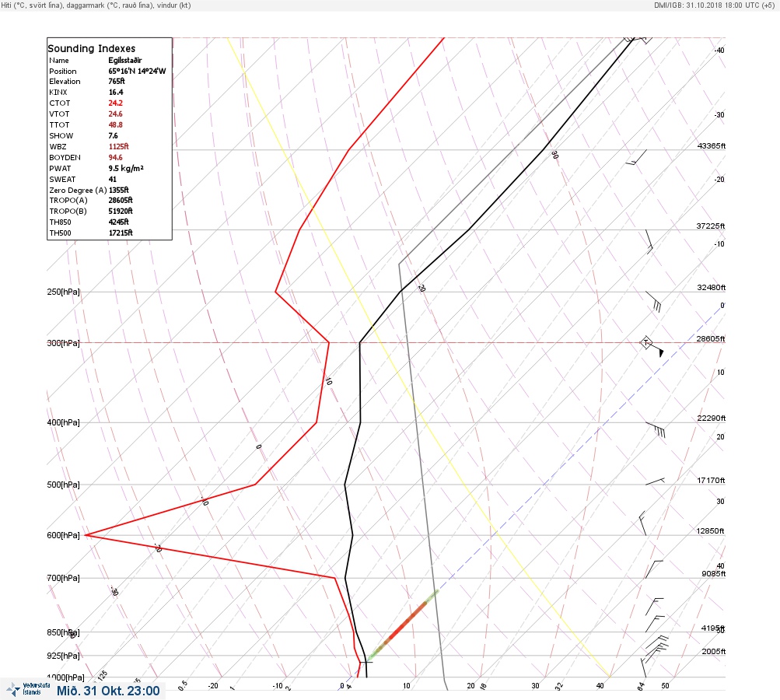Click the TROPO(A) value in the index box

point(121,200)
